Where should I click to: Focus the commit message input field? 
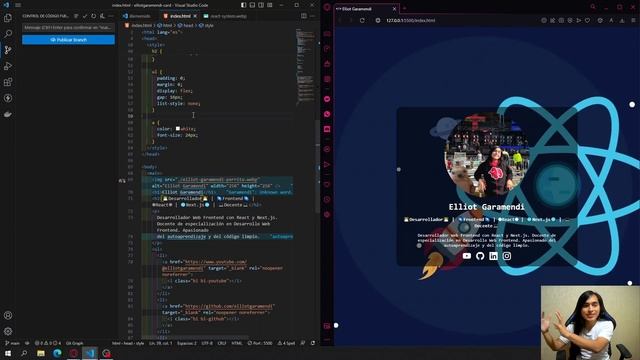click(x=68, y=27)
